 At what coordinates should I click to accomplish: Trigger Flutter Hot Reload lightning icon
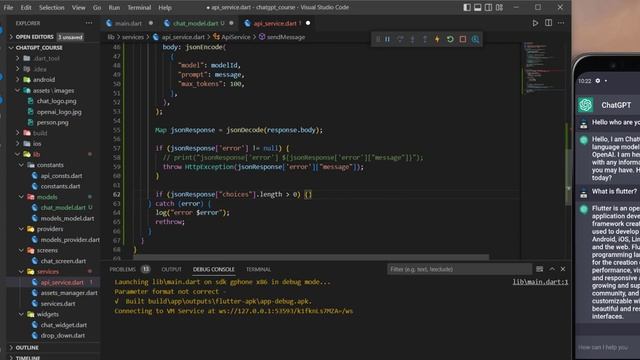(x=437, y=39)
